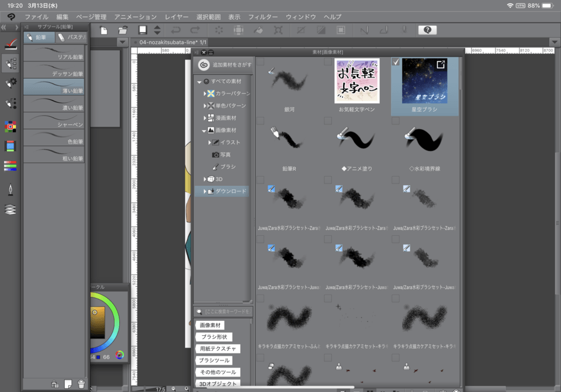Open the レイヤー menu
The height and width of the screenshot is (392, 561).
point(176,17)
